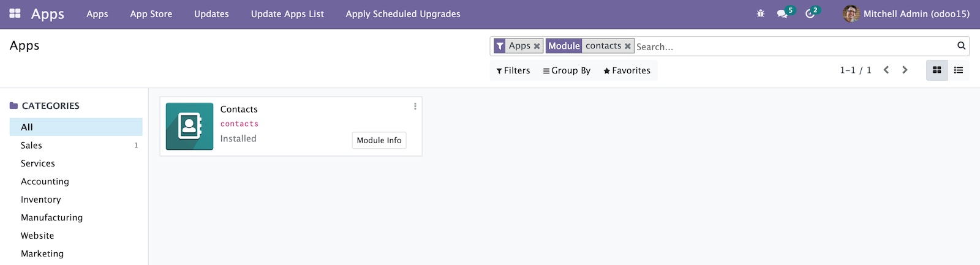Click the debug bug icon in the navbar
The height and width of the screenshot is (265, 980).
pos(761,13)
